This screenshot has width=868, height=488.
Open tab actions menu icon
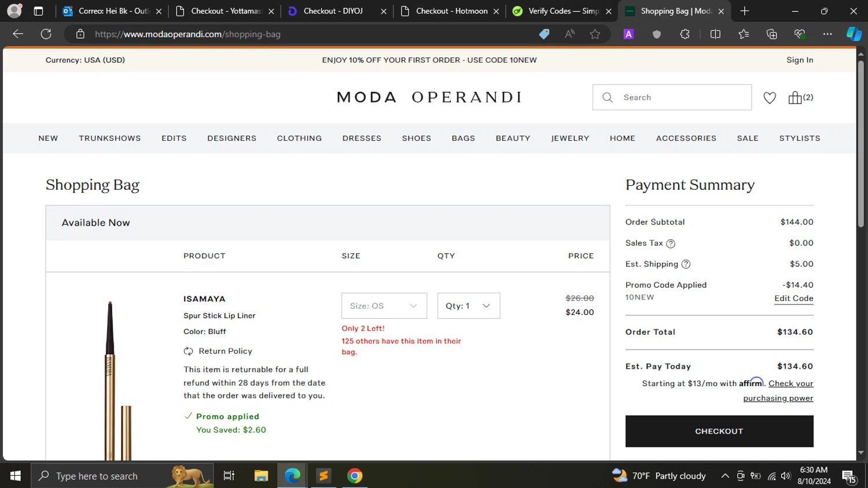[38, 11]
